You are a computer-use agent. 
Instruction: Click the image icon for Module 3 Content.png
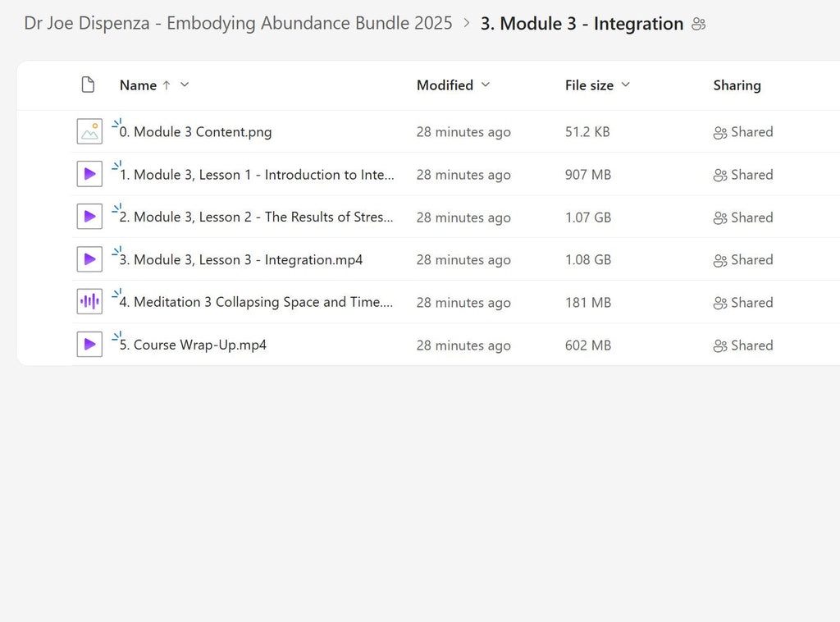[x=89, y=132]
